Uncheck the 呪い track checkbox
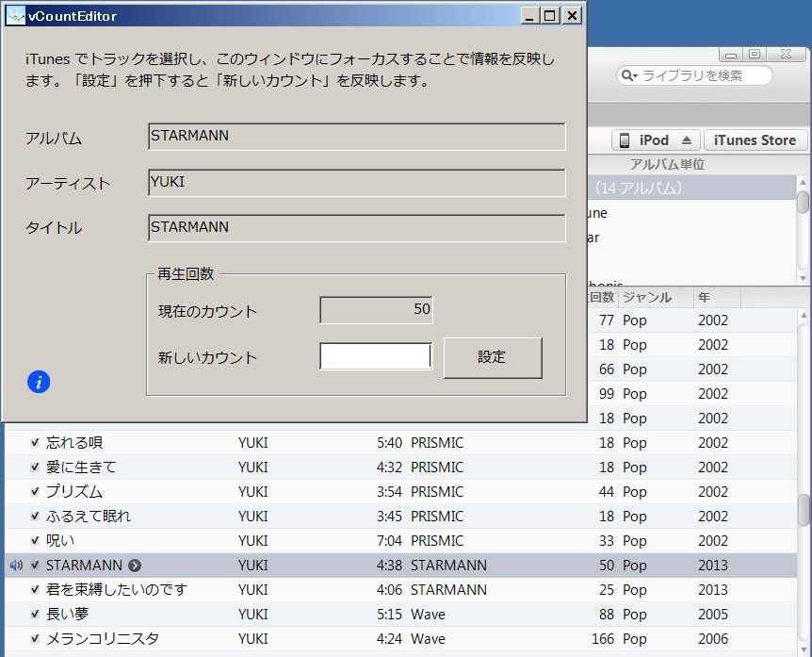 click(34, 541)
